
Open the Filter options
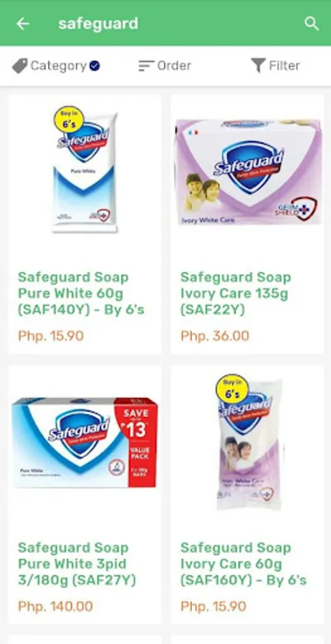tap(276, 66)
